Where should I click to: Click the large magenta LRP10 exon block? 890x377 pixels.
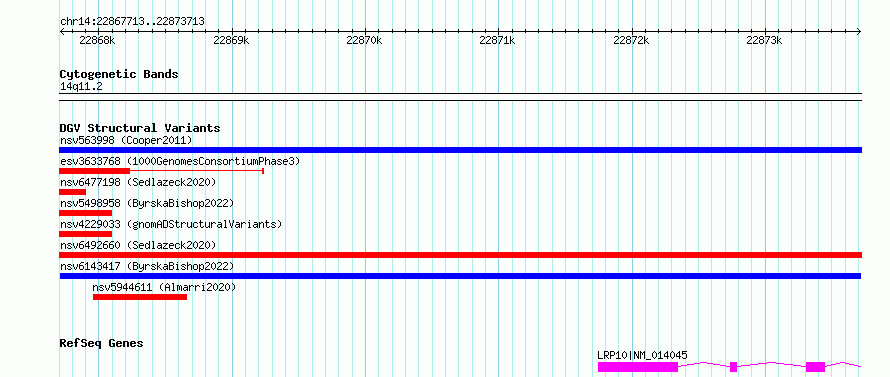637,367
